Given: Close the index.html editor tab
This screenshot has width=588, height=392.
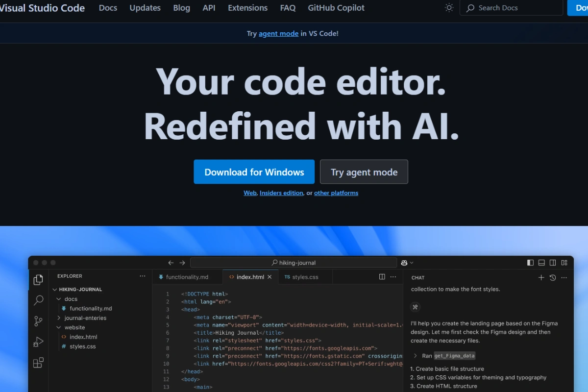Looking at the screenshot, I should 269,277.
